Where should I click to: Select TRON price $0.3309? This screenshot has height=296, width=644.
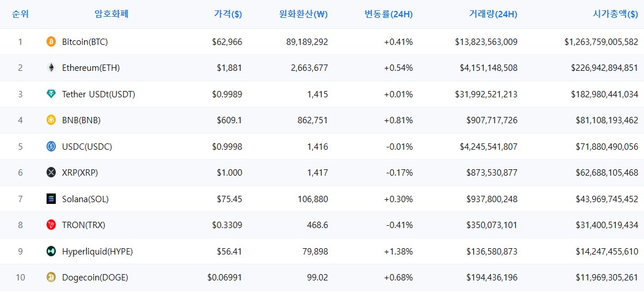(x=227, y=225)
